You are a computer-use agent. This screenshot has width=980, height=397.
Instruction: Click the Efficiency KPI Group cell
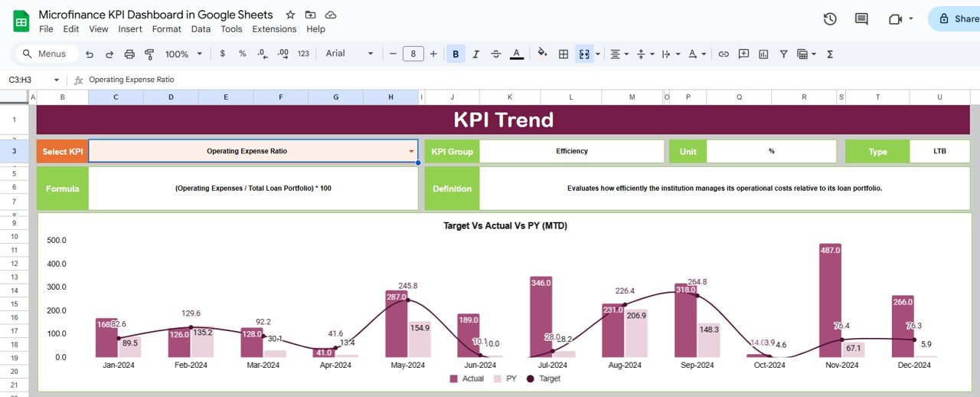tap(572, 151)
